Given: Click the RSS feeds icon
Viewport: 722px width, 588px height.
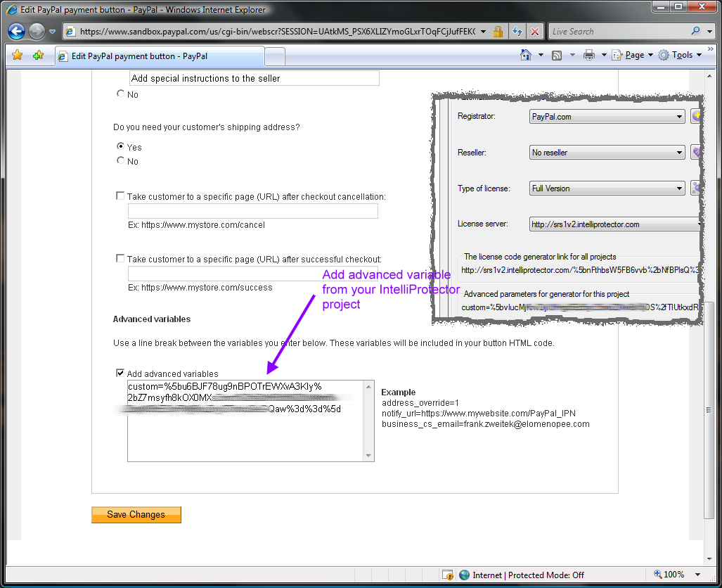Looking at the screenshot, I should (557, 55).
